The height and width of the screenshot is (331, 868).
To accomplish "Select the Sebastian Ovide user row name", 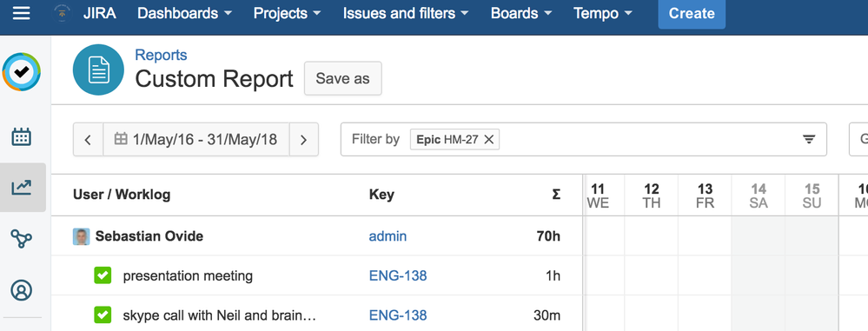I will click(149, 236).
